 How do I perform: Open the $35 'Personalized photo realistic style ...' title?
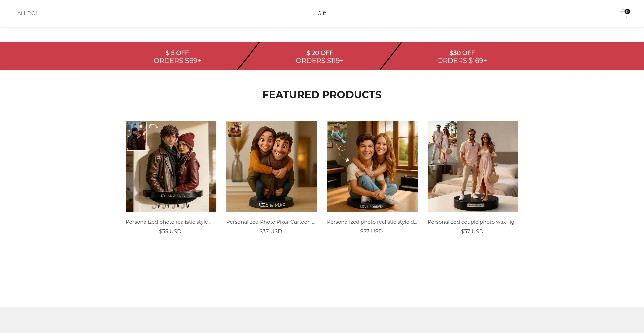click(x=169, y=222)
